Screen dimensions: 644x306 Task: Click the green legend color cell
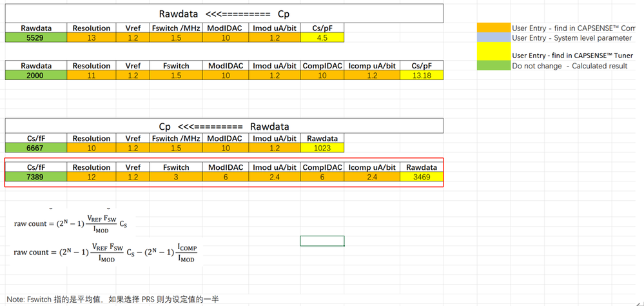click(x=494, y=66)
